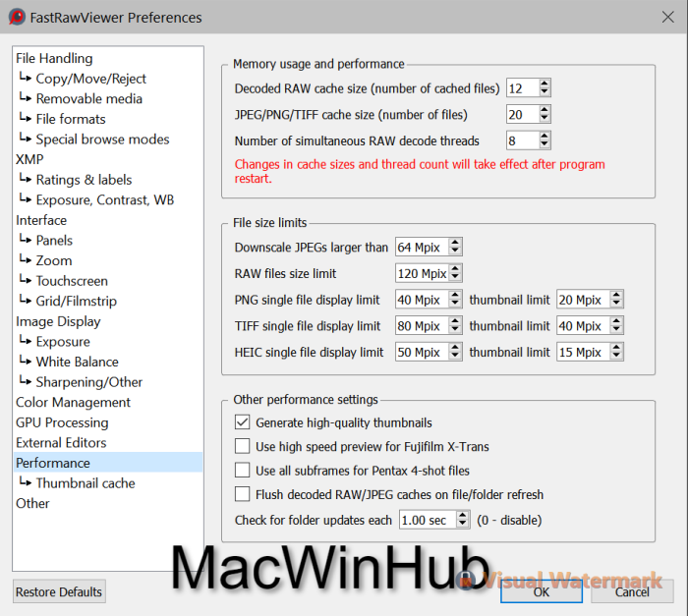Raise the RAW files size limit

455,269
